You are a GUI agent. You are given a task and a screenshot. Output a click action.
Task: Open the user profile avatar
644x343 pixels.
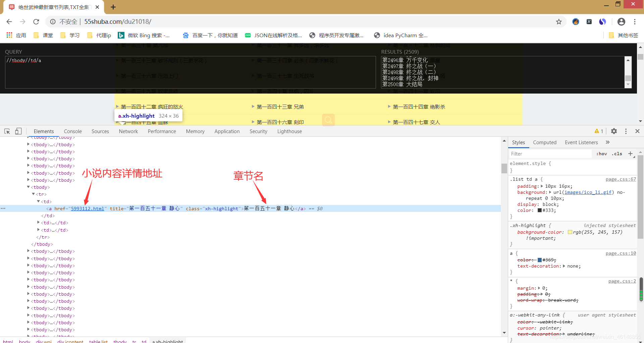[621, 21]
